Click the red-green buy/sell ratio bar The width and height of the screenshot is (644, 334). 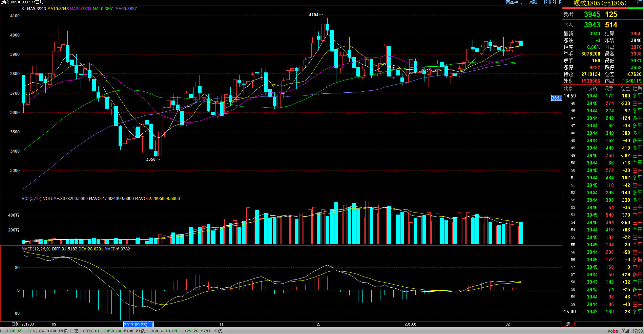click(603, 8)
